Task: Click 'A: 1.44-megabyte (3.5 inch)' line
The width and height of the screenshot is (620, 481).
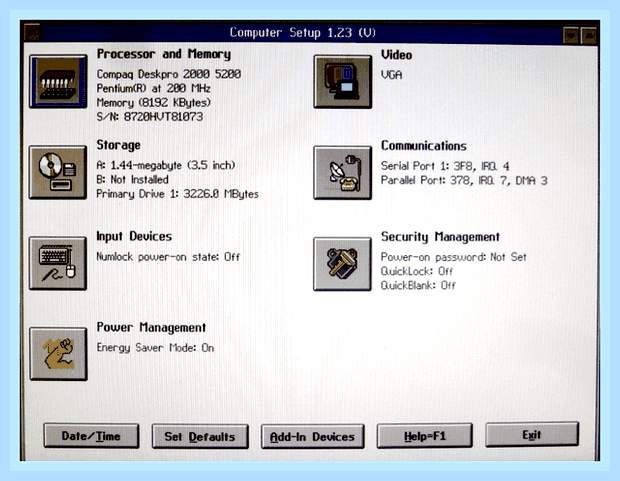Action: click(166, 165)
